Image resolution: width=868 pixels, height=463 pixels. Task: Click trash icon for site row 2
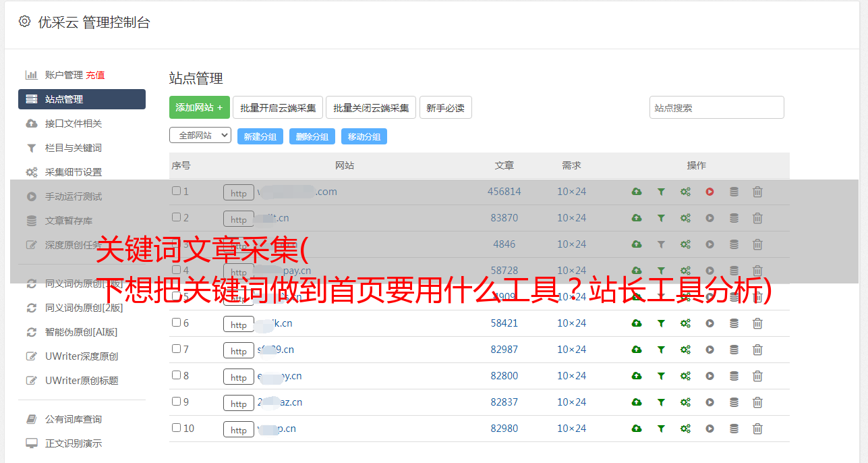click(757, 218)
